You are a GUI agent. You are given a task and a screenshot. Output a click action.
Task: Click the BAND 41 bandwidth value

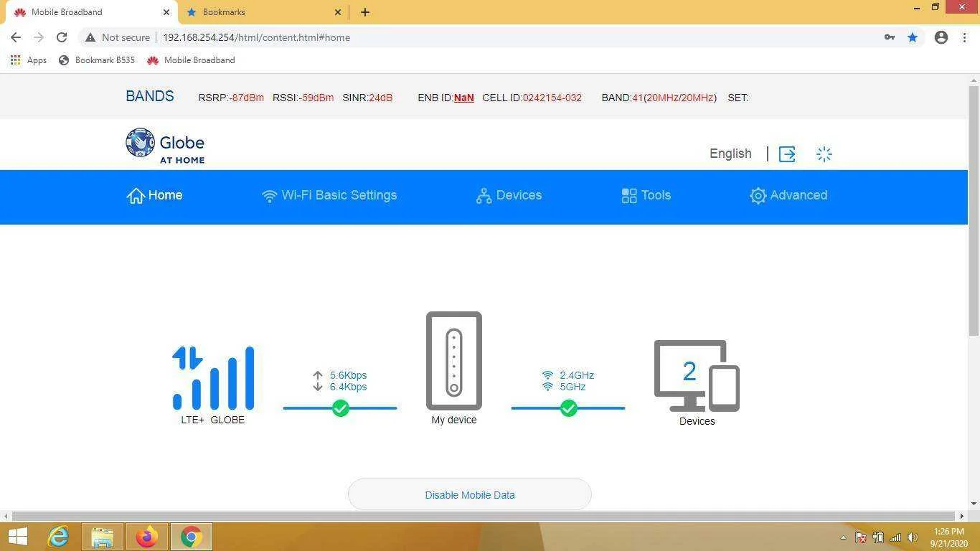[674, 98]
